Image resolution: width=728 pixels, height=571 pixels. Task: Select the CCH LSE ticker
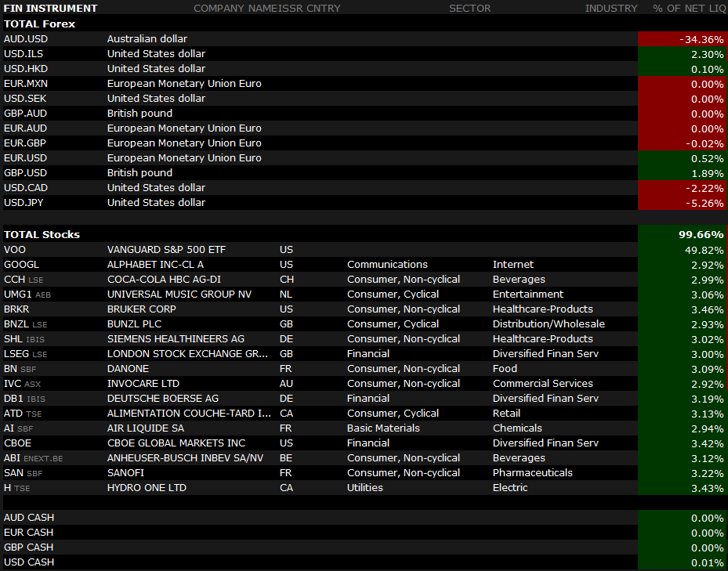tap(24, 280)
